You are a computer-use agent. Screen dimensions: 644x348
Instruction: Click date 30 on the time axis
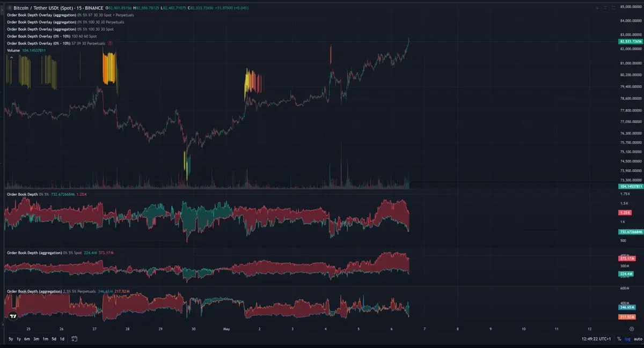(x=194, y=328)
